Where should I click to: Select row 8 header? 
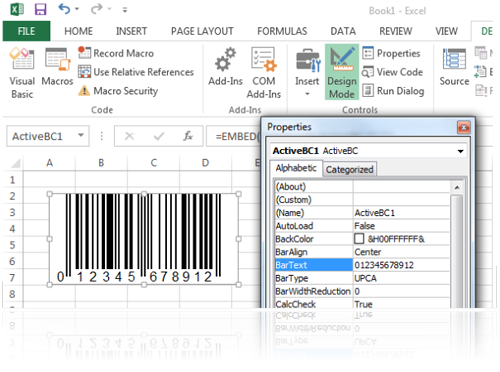click(x=13, y=294)
